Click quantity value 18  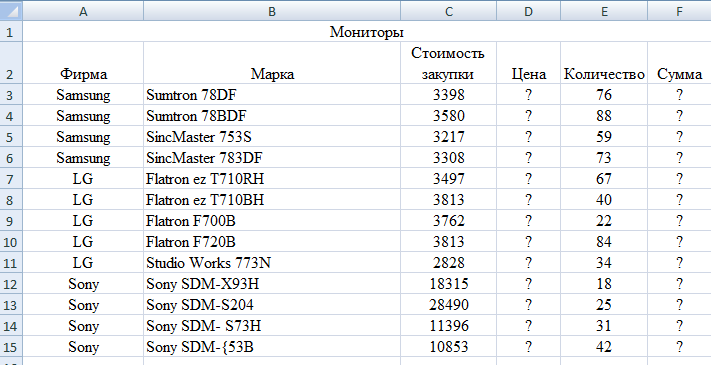tap(604, 284)
